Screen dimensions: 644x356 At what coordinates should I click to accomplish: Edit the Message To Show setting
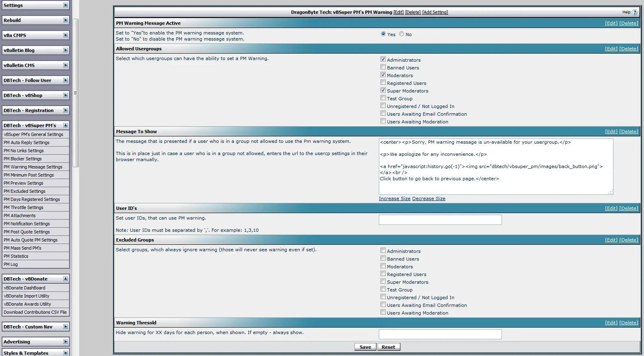[x=611, y=132]
